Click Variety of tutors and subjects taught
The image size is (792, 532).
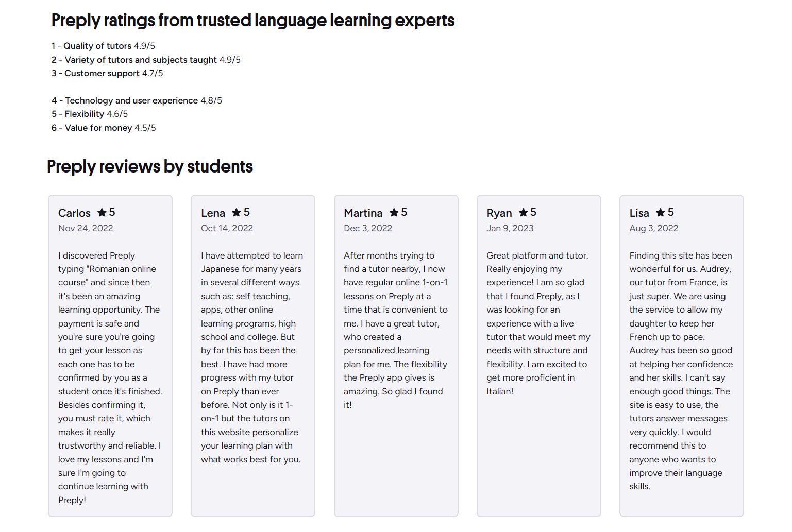146,60
